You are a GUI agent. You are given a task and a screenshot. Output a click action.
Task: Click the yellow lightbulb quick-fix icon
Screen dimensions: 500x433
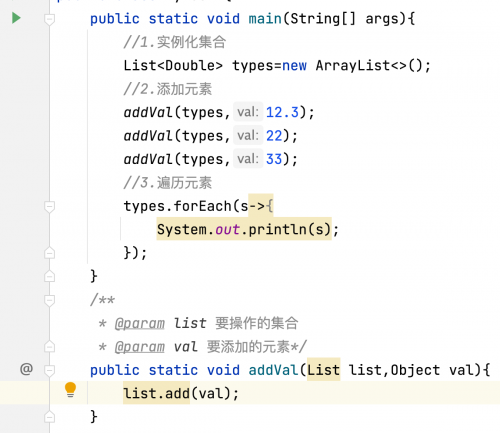[70, 390]
